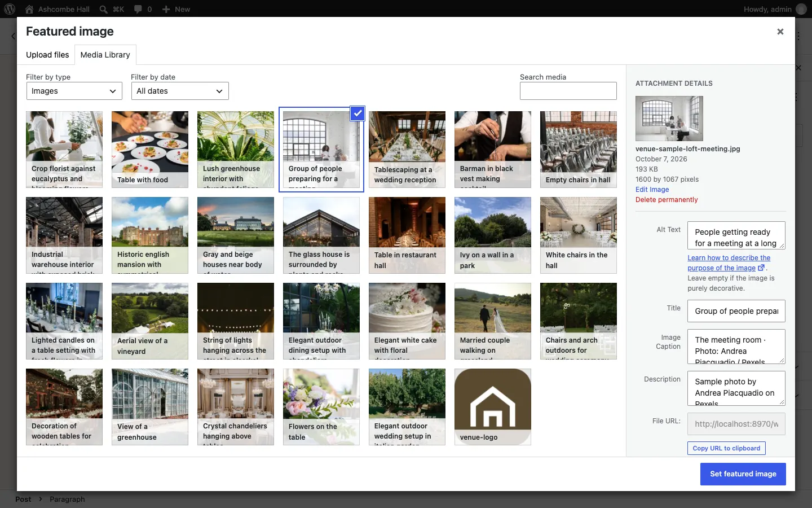Edit the Alt Text field

pos(736,235)
